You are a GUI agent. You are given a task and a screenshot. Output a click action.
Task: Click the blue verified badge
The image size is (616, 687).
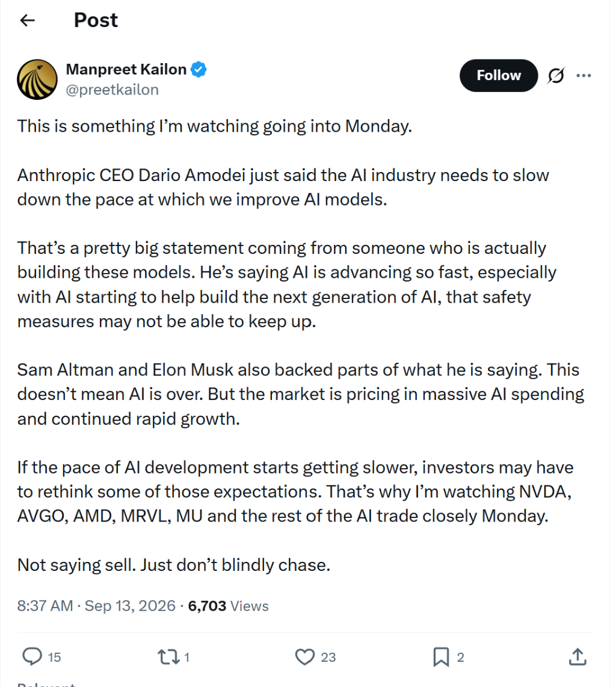(x=199, y=69)
